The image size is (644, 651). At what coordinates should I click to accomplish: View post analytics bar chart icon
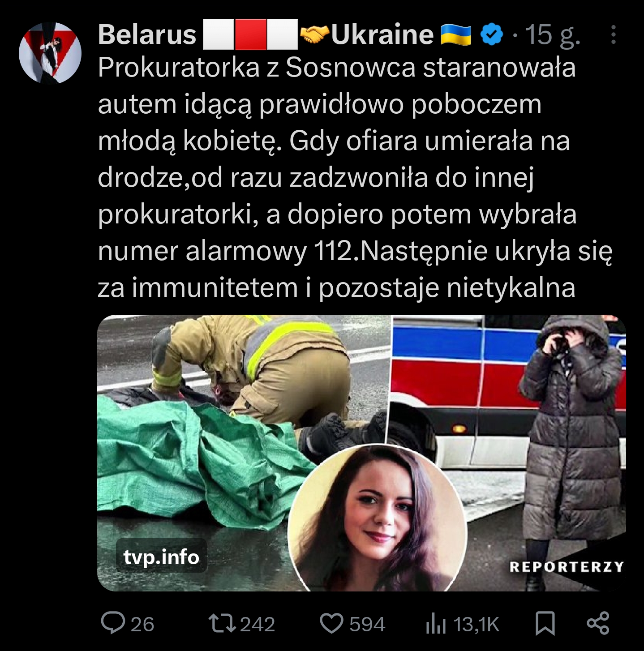click(436, 624)
